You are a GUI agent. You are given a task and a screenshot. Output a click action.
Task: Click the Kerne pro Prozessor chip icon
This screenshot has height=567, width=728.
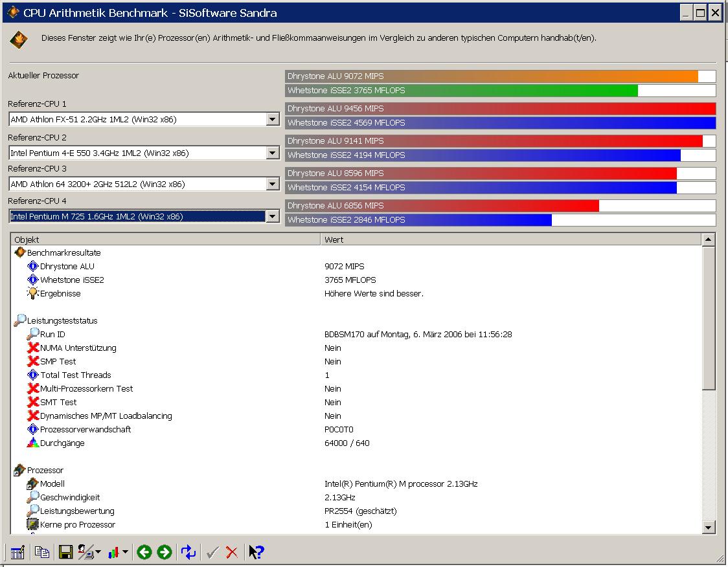pos(33,524)
